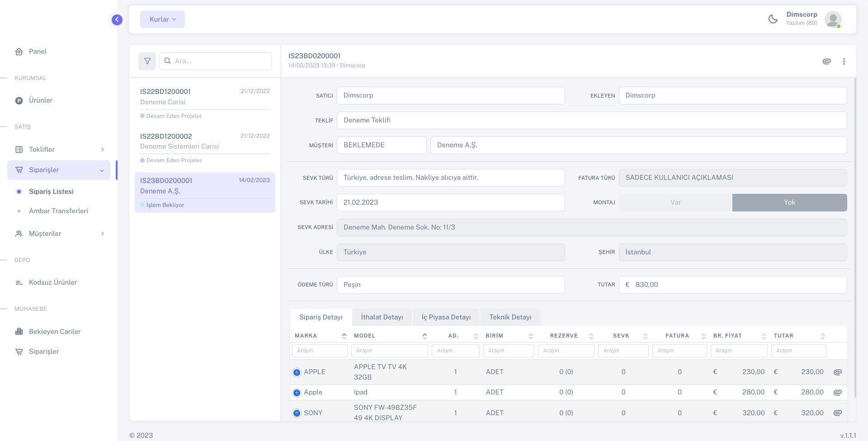Open the Kurlar dropdown
The image size is (868, 441).
(162, 19)
